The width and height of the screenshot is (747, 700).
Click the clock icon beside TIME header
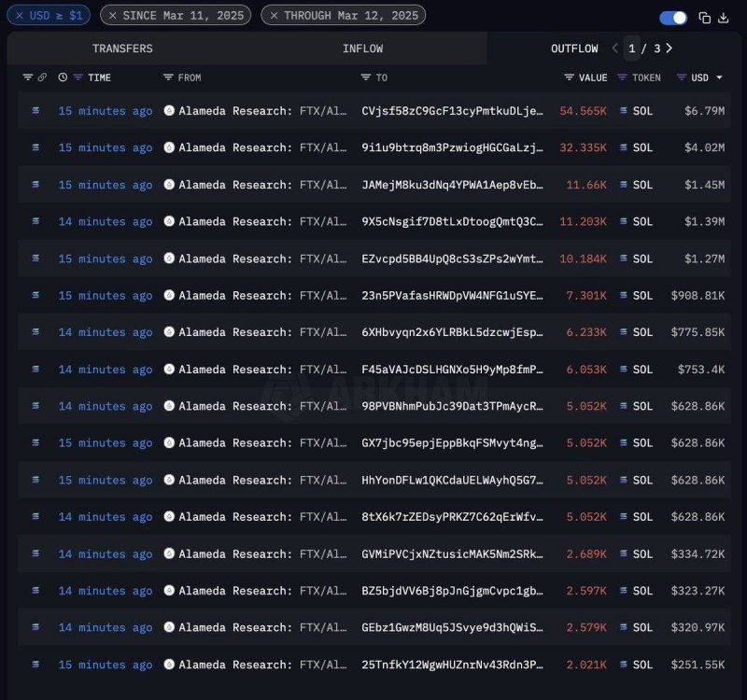pos(63,77)
